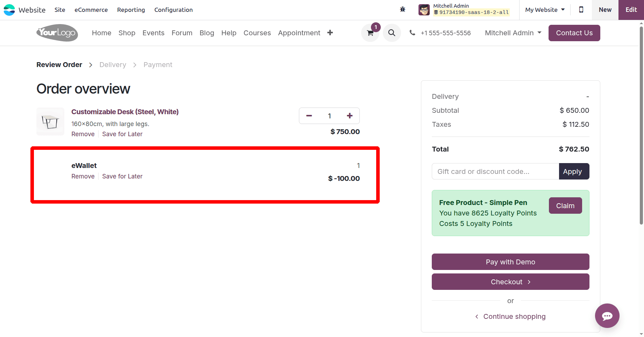Screen dimensions: 644x337
Task: Click the Checkout button
Action: pos(510,282)
